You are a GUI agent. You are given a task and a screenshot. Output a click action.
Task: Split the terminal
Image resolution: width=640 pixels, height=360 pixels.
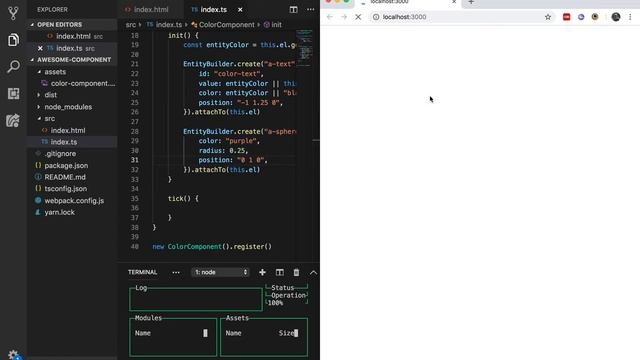(280, 272)
